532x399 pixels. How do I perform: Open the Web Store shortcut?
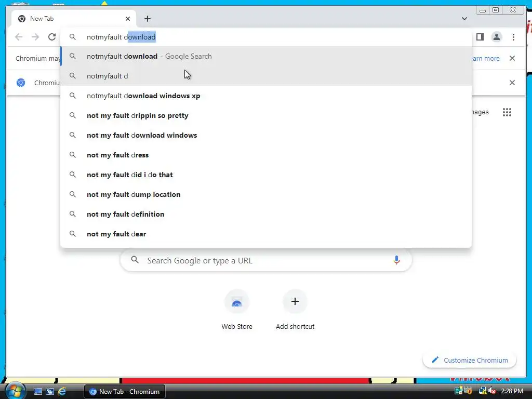(x=237, y=310)
